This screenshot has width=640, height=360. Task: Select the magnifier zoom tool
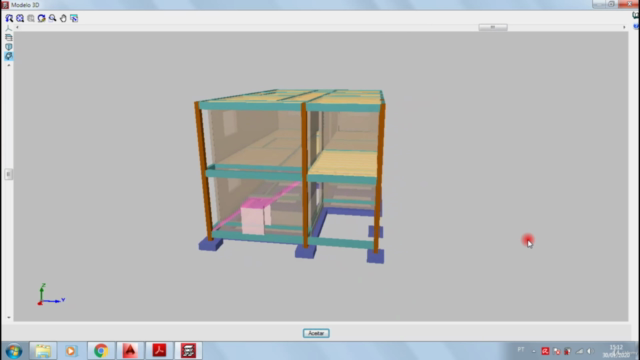[52, 18]
